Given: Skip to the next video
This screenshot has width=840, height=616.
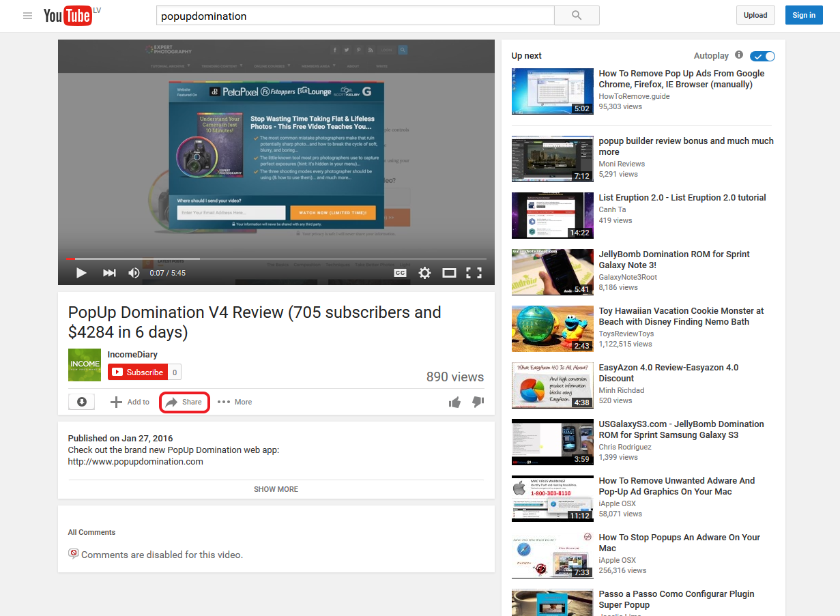Looking at the screenshot, I should tap(109, 273).
